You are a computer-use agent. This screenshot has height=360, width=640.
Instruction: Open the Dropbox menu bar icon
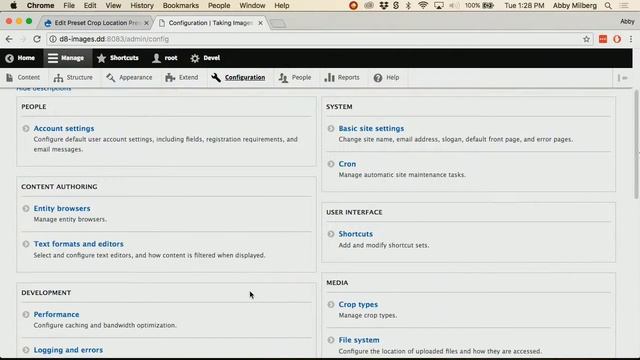383,6
